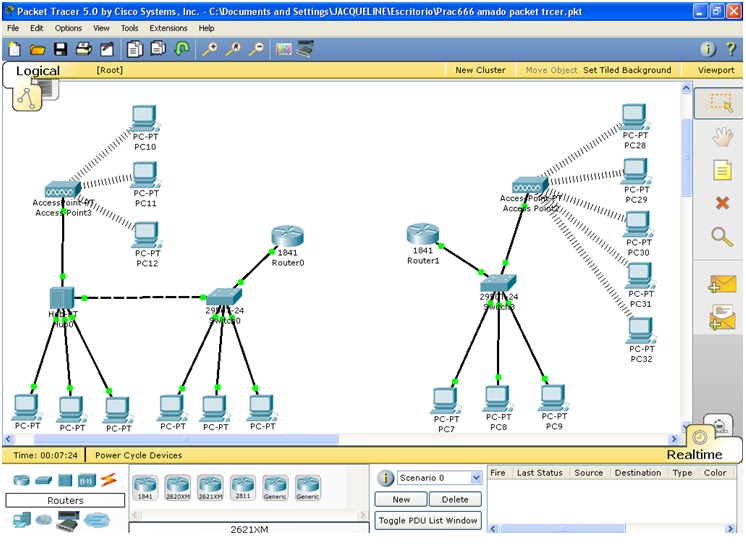Select the WAN Emulation cloud icon
746x552 pixels.
44,520
